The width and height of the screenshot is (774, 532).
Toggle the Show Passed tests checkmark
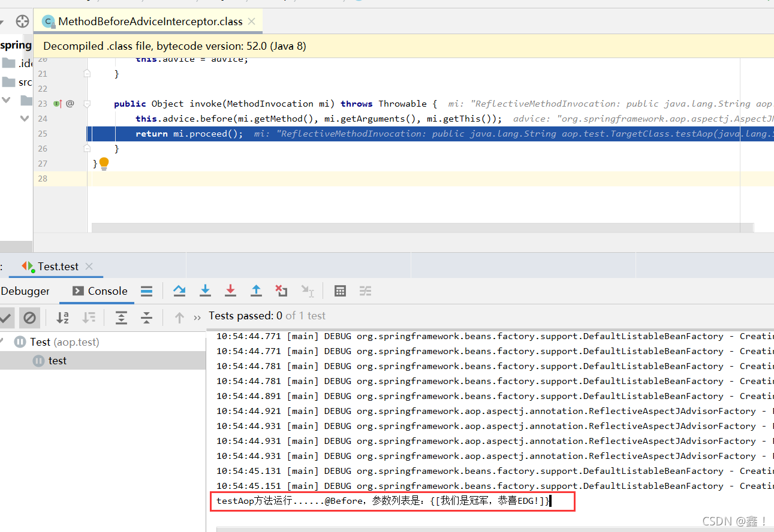[x=5, y=318]
